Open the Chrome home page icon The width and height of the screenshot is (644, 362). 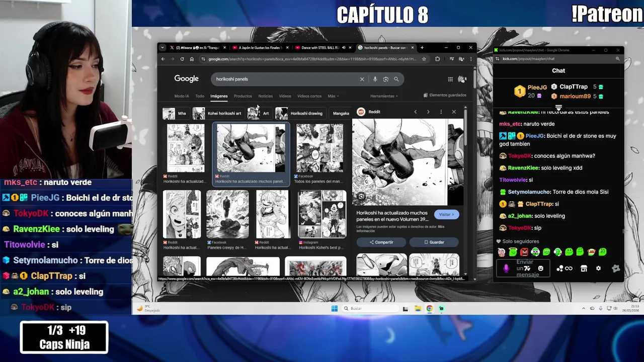pos(192,59)
